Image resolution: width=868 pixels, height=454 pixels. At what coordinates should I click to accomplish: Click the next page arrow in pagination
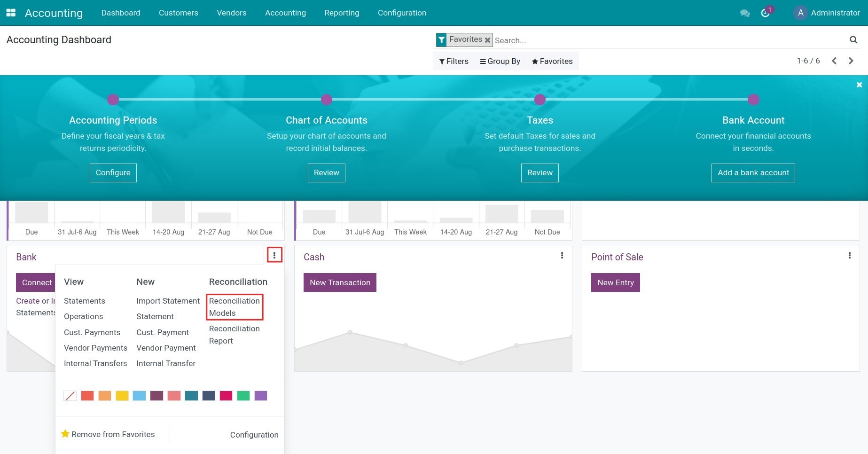[x=851, y=61]
